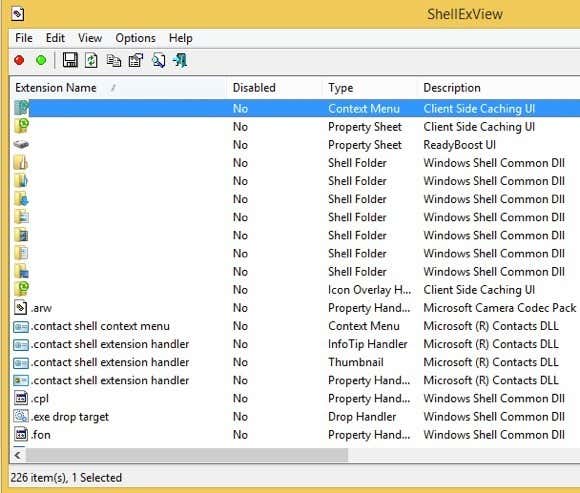Open the Options menu

(135, 38)
